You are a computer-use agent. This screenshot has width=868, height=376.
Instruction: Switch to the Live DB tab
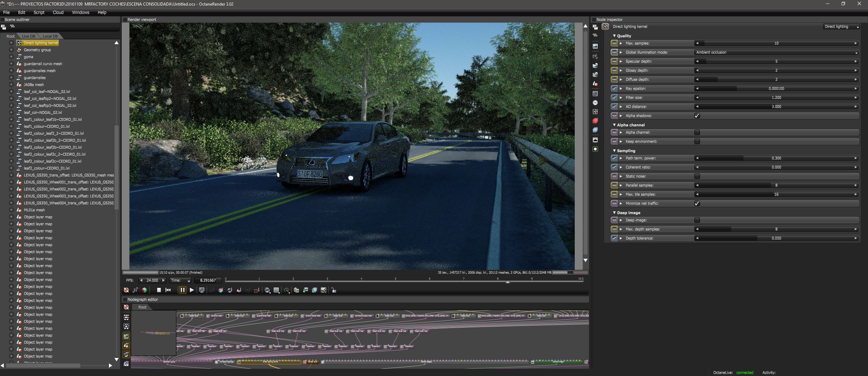coord(28,36)
